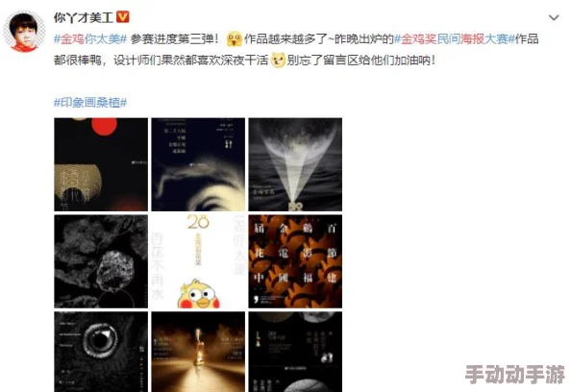
Task: Open black rock texture poster thumbnail
Action: click(x=101, y=261)
